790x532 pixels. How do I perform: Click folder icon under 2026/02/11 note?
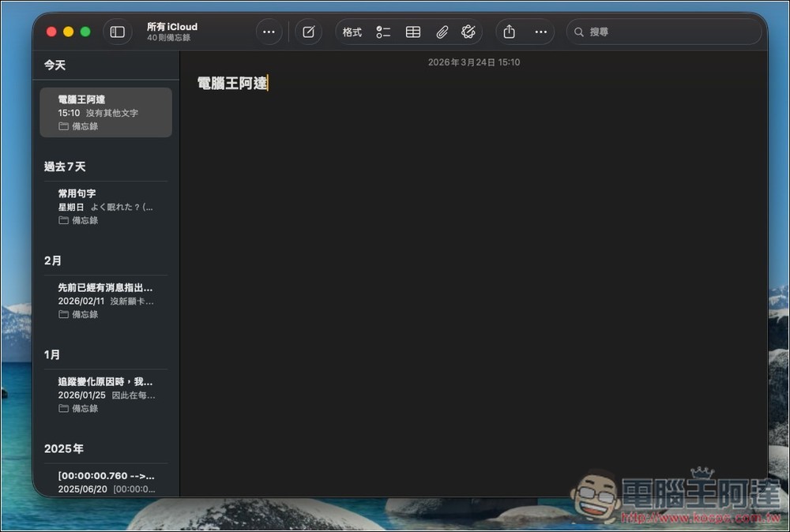(x=63, y=315)
